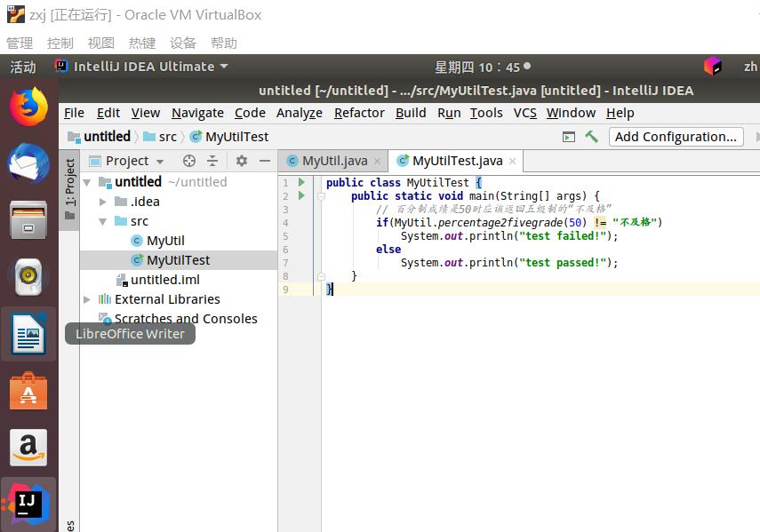Hide the Project panel with minus icon
The height and width of the screenshot is (532, 760).
tap(265, 161)
